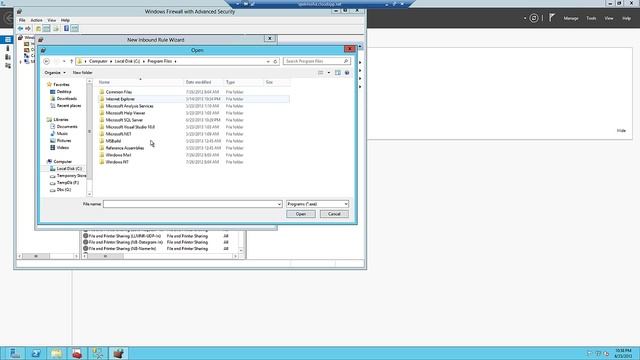Viewport: 640px width, 360px height.
Task: Open Server Manager from the taskbar
Action: 15,353
